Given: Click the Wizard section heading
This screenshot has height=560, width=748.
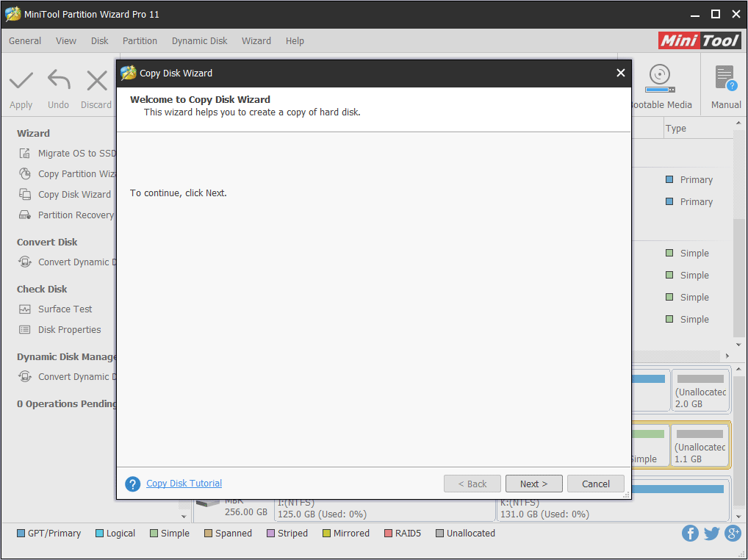Looking at the screenshot, I should pyautogui.click(x=33, y=133).
